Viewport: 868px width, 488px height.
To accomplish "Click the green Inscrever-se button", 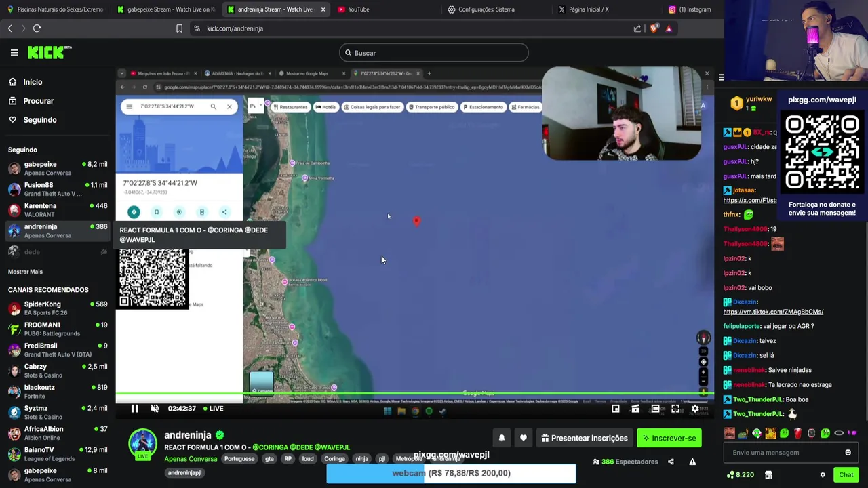I will (669, 438).
